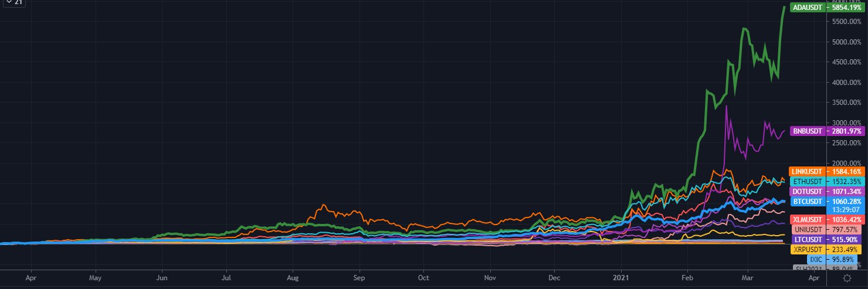868x289 pixels.
Task: Select the BTCUSDT symbol label
Action: (808, 201)
